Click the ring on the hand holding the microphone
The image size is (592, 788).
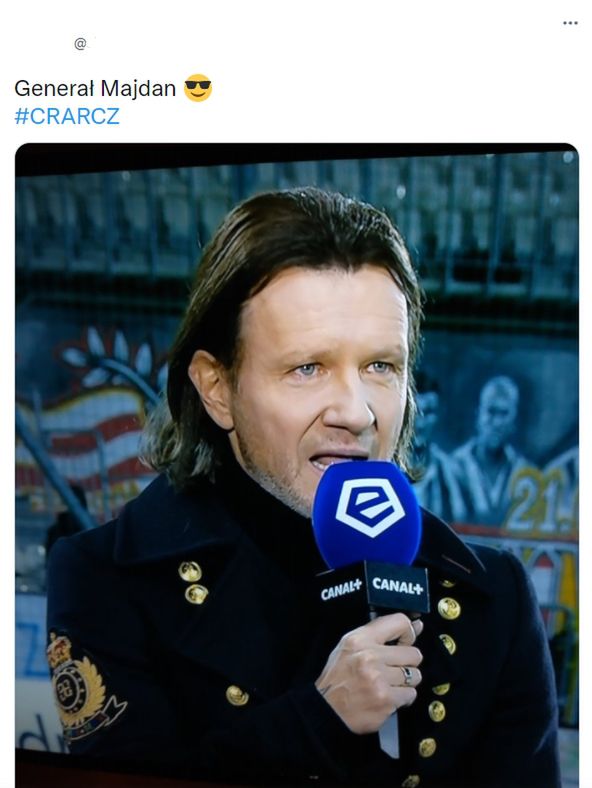pyautogui.click(x=407, y=676)
